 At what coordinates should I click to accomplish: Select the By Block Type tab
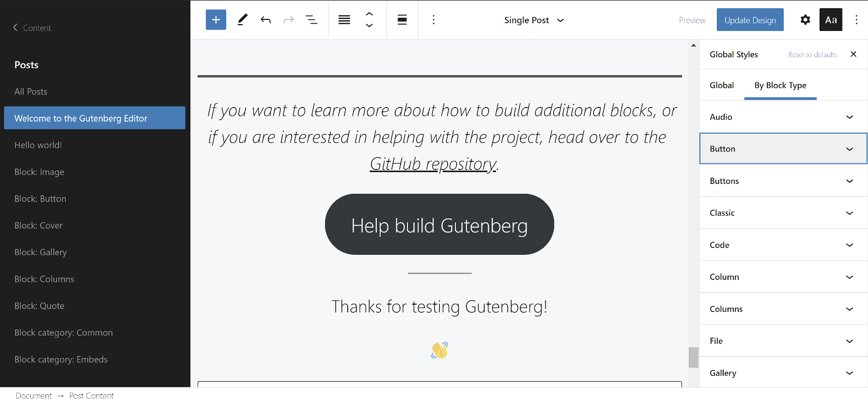click(x=780, y=85)
